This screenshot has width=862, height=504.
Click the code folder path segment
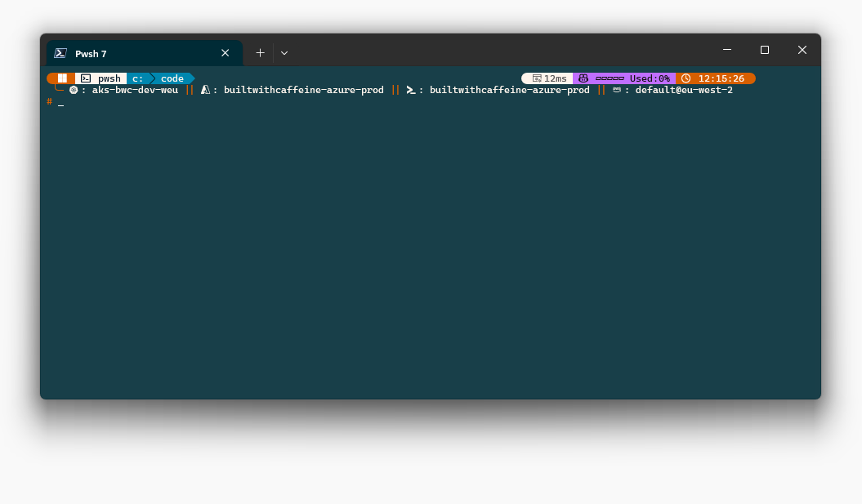(172, 78)
